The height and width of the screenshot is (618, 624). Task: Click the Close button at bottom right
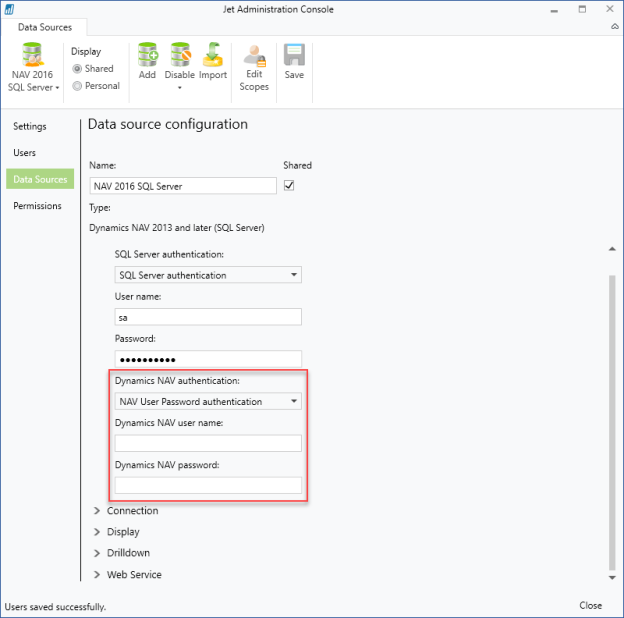tap(591, 605)
